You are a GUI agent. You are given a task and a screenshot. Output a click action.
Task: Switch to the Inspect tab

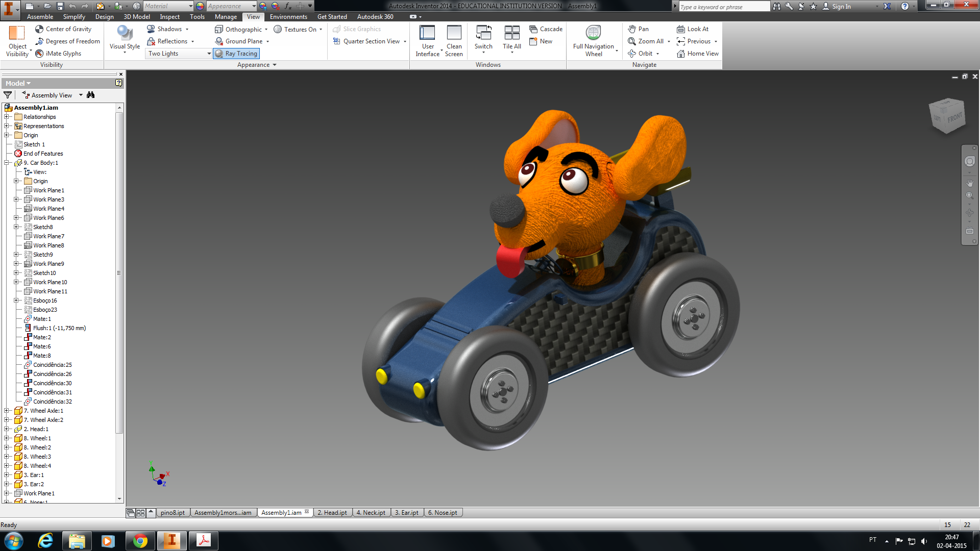click(170, 17)
